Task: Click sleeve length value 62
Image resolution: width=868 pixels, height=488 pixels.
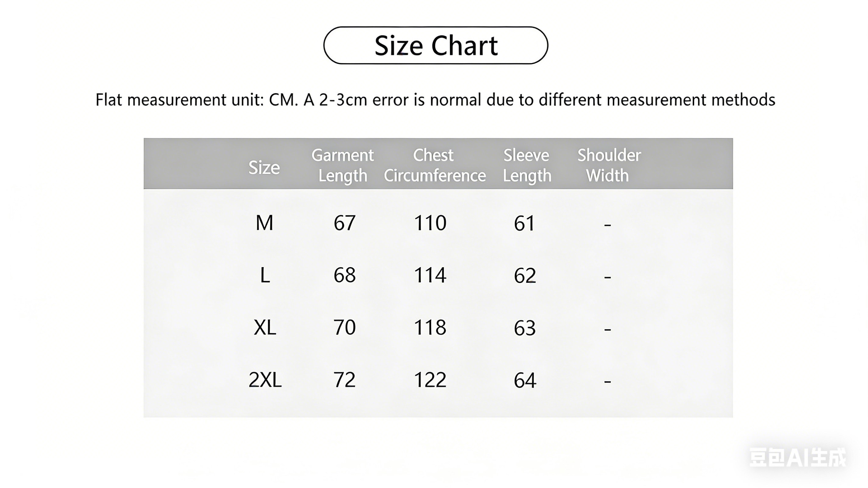Action: [x=525, y=275]
